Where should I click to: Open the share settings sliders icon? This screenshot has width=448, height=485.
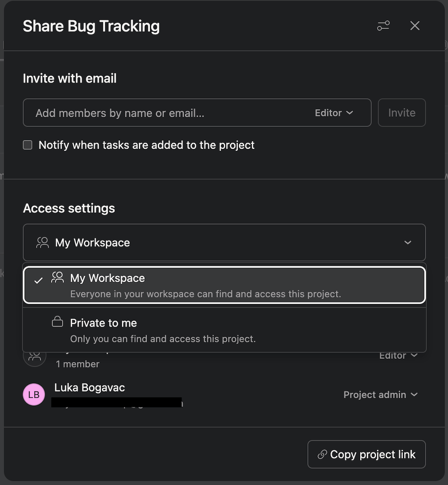pyautogui.click(x=383, y=26)
